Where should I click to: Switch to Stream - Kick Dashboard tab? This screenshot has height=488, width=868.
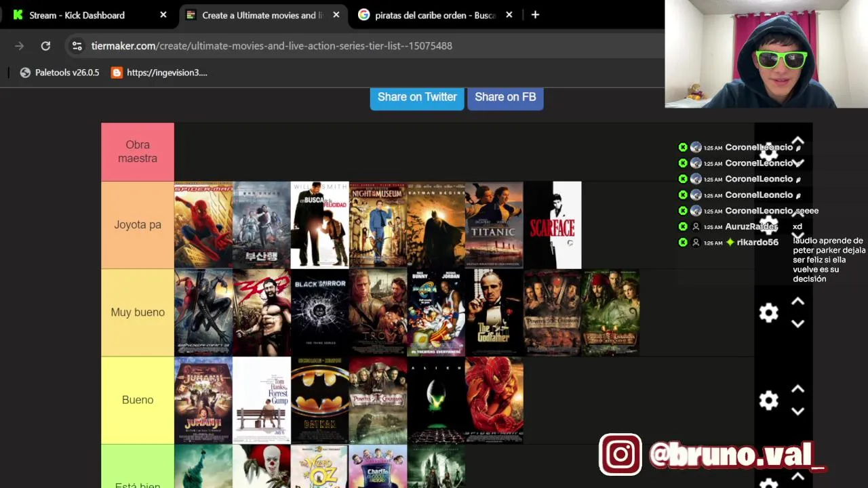pos(88,15)
